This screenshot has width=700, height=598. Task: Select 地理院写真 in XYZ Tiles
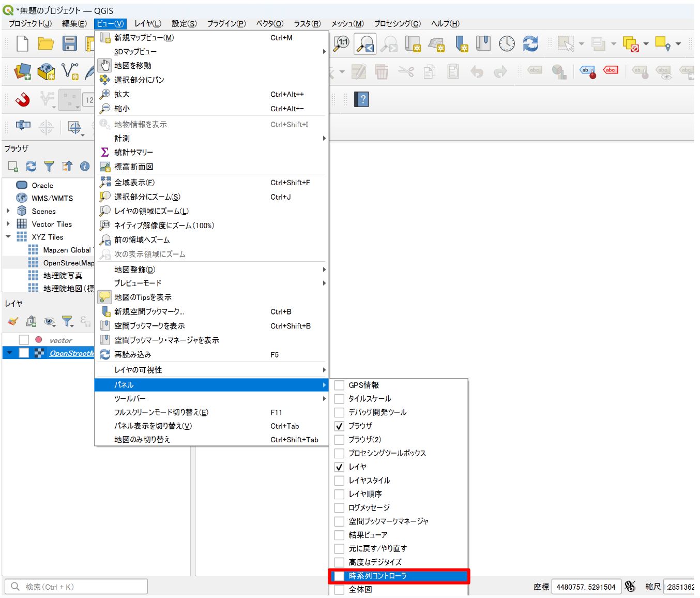[x=63, y=276]
